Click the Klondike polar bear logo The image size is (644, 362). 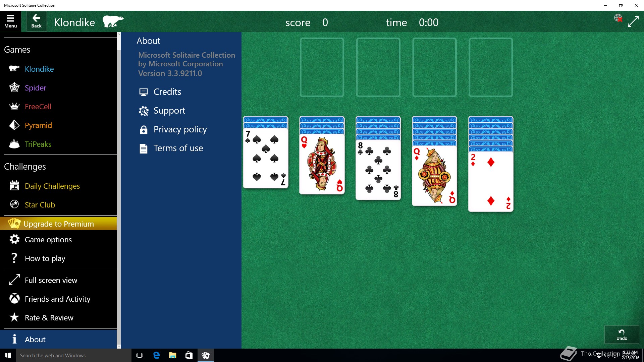click(113, 22)
